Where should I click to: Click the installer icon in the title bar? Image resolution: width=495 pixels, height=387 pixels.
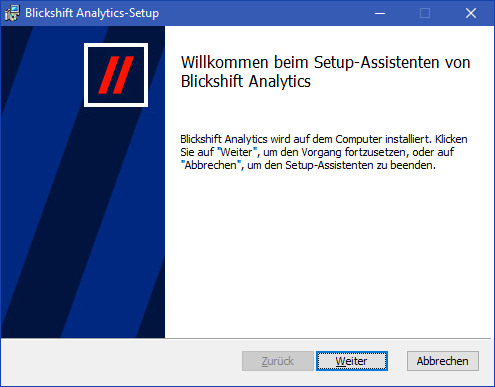[x=12, y=13]
